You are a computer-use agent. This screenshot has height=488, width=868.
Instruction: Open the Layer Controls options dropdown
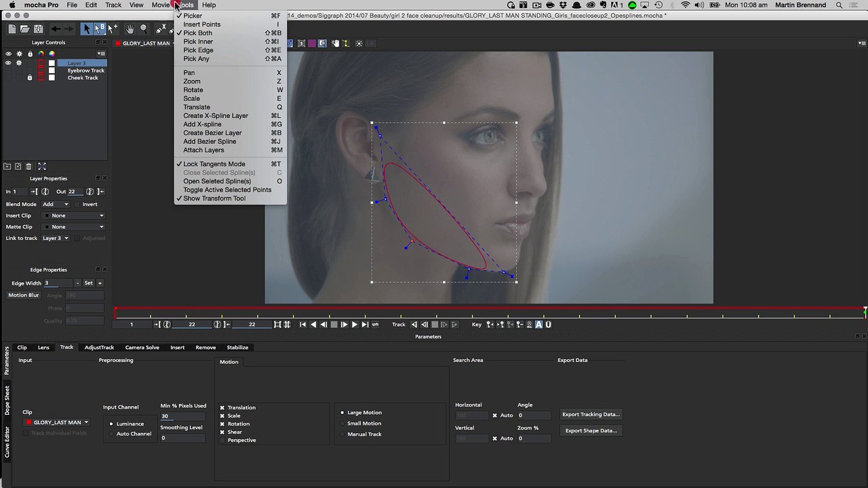click(101, 54)
